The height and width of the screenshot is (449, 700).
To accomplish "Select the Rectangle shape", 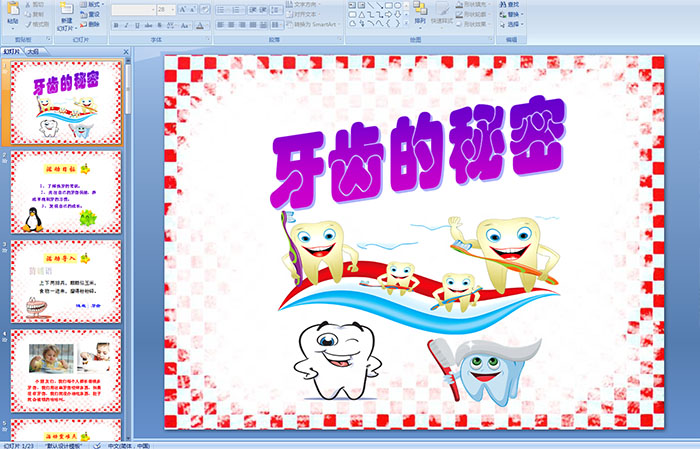I will point(389,5).
